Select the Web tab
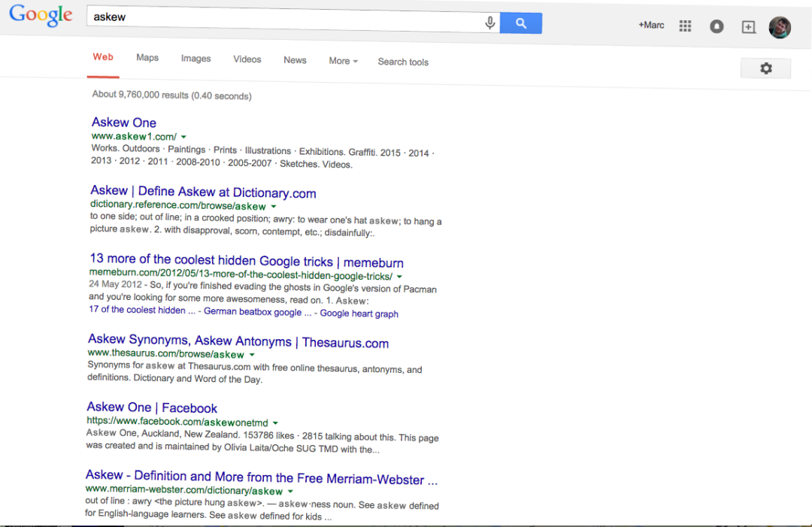812x527 pixels. pos(103,57)
